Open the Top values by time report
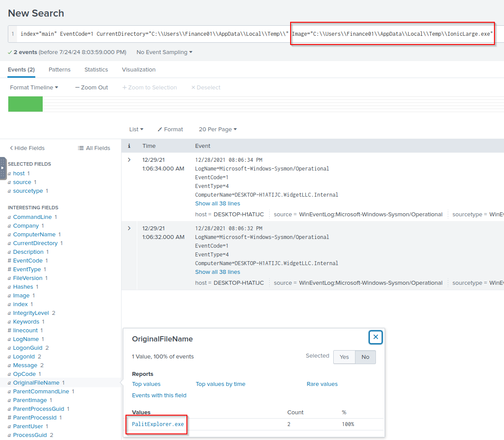This screenshot has height=440, width=504. click(220, 384)
